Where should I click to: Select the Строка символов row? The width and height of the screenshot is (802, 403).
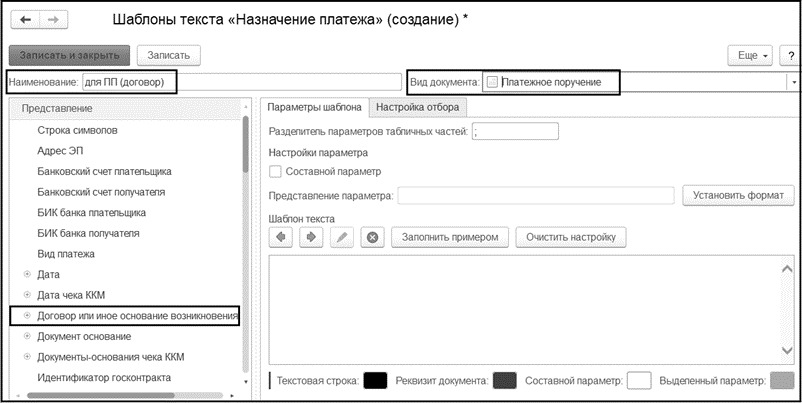pyautogui.click(x=126, y=130)
